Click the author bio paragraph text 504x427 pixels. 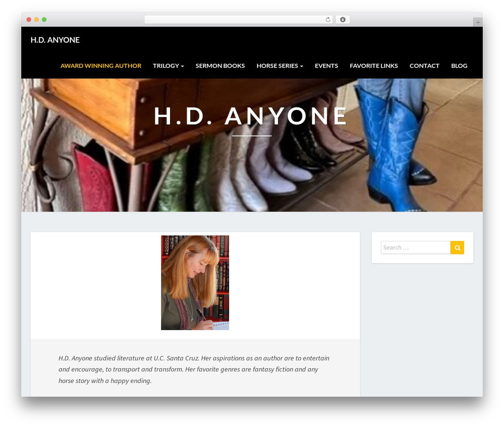coord(194,369)
